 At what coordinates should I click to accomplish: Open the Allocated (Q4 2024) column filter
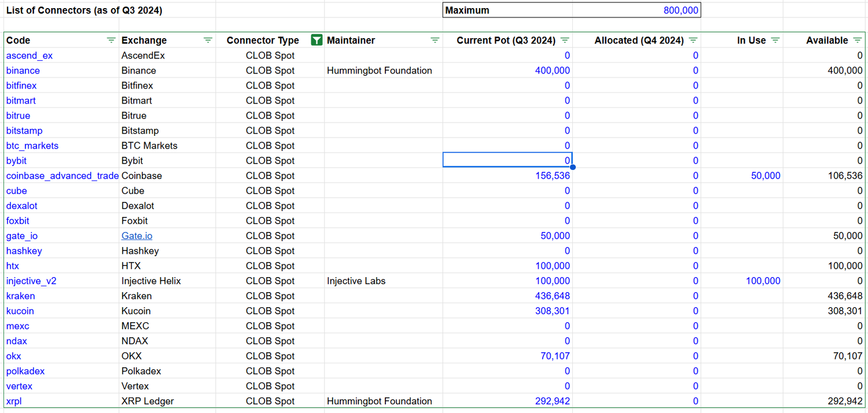(x=693, y=40)
